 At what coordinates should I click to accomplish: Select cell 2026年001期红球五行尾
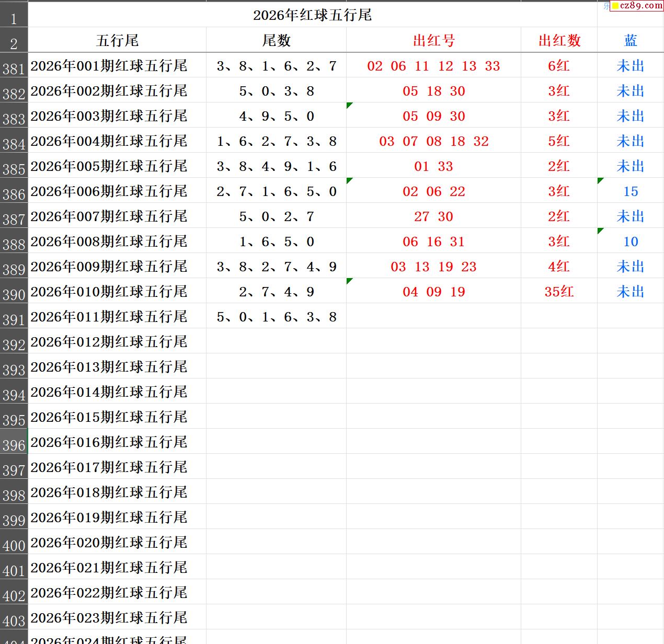click(x=109, y=66)
